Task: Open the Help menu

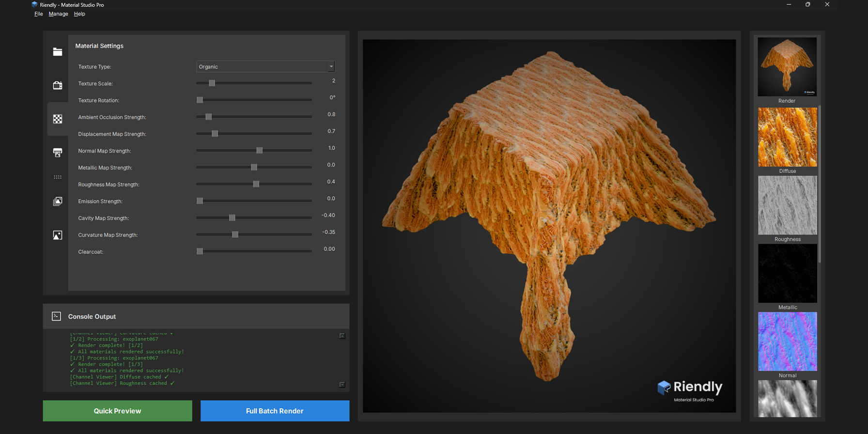Action: (x=79, y=14)
